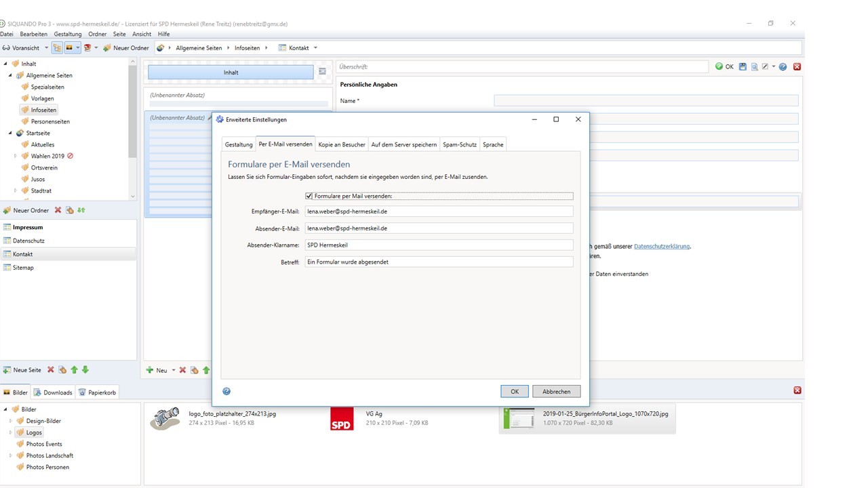The image size is (868, 488).
Task: Open the Voransicht dropdown arrow
Action: pos(46,48)
